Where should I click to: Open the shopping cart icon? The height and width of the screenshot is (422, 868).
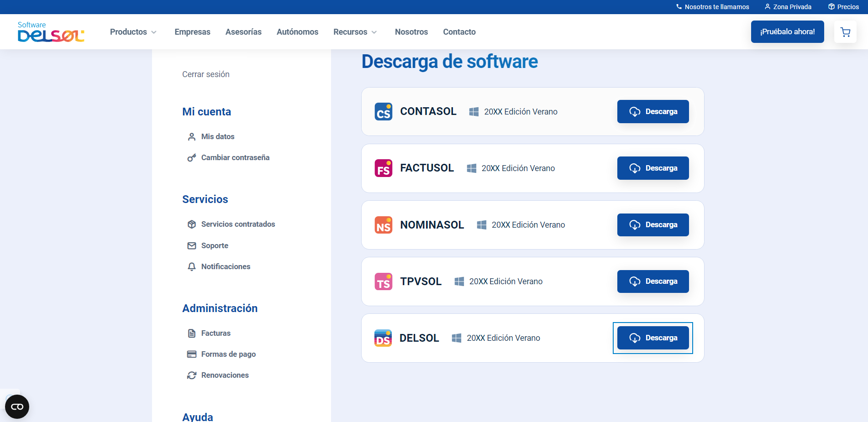point(845,32)
